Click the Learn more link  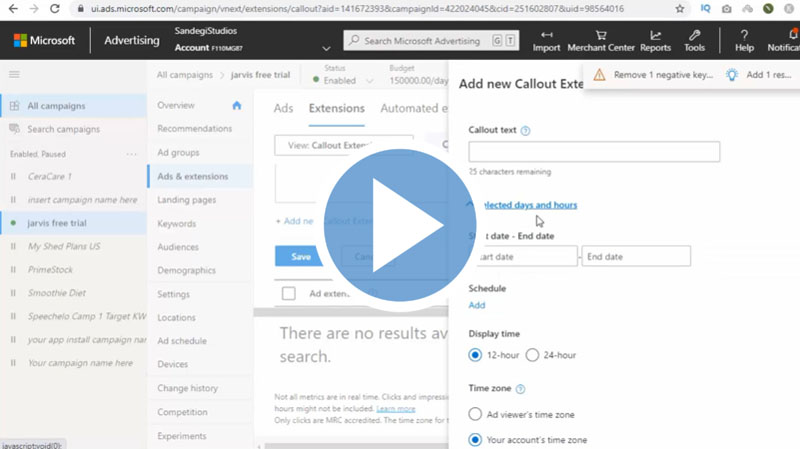(395, 409)
